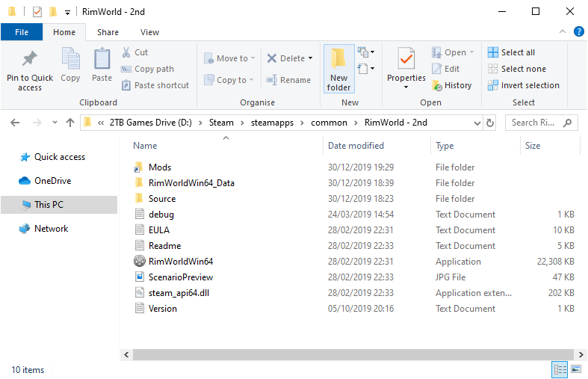
Task: Click the Help question mark icon
Action: (x=578, y=31)
